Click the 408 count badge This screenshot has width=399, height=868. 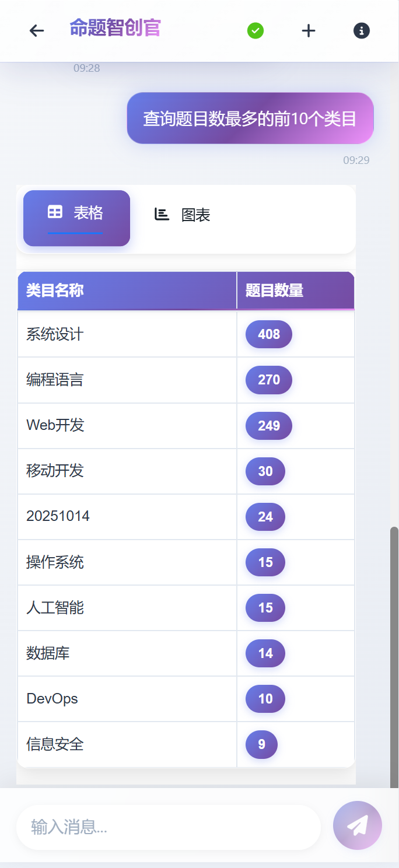tap(269, 334)
